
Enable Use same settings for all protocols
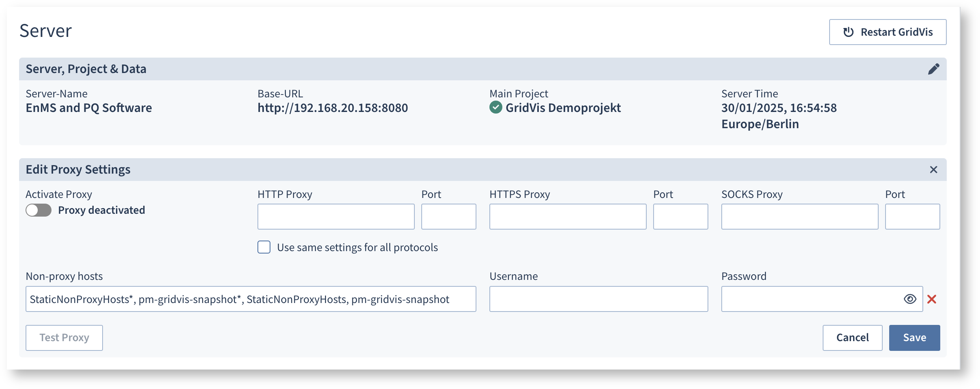point(264,247)
